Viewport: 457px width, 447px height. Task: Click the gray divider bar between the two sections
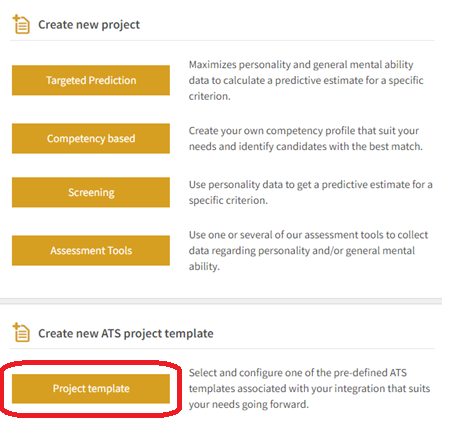(221, 301)
